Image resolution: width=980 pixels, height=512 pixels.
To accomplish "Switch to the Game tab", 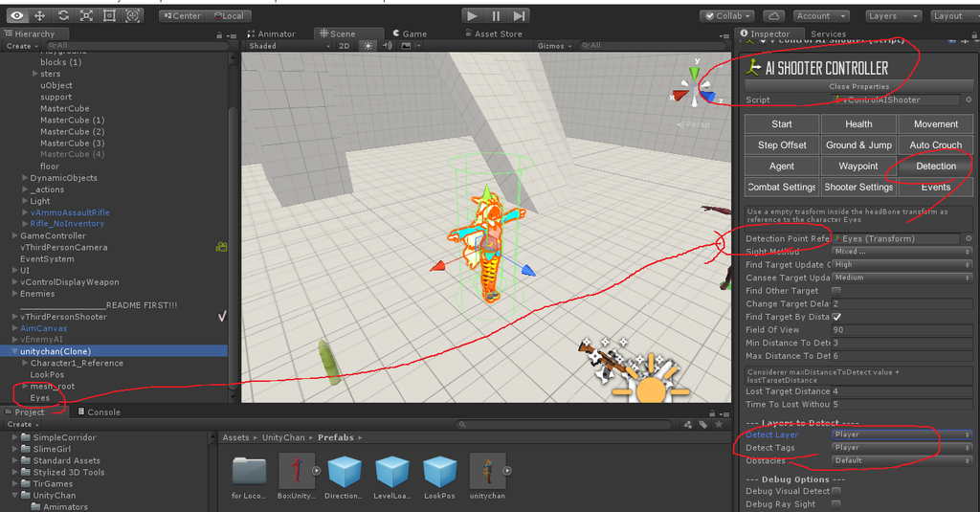I will click(x=410, y=33).
